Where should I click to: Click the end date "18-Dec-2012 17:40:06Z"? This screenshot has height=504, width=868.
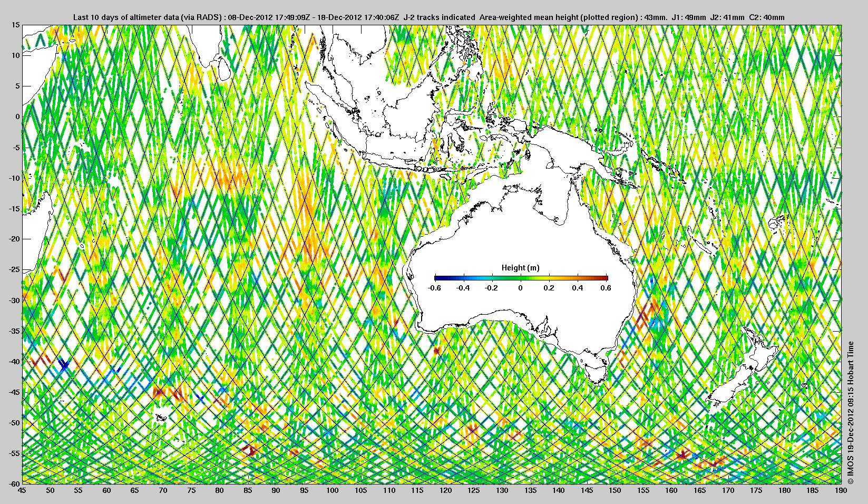point(359,17)
